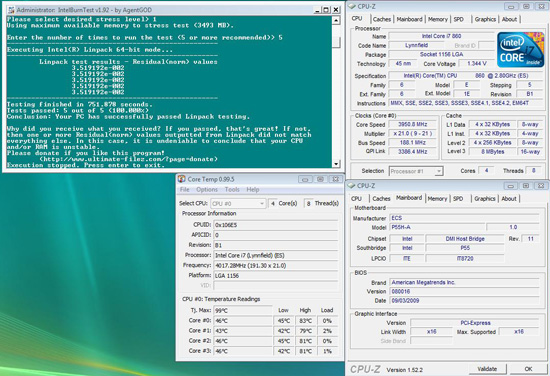This screenshot has width=550, height=376.
Task: Click the Code Name value Lynnfield
Action: point(416,45)
